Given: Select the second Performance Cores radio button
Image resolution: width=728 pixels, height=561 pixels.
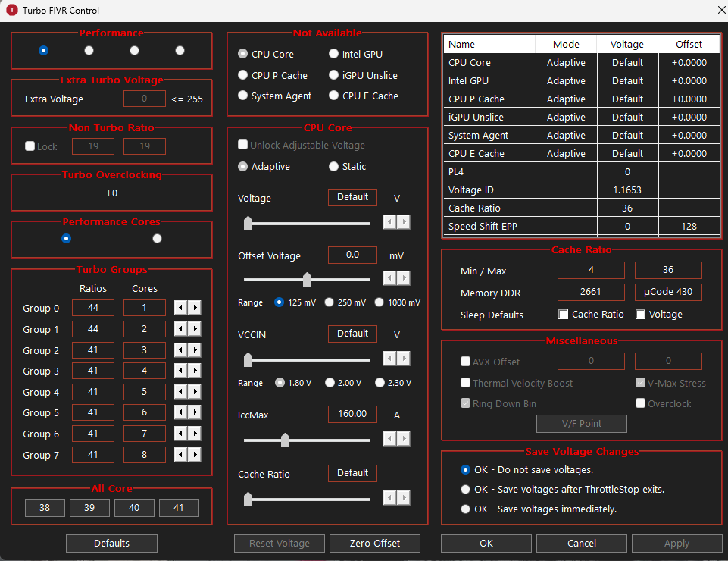Looking at the screenshot, I should [x=157, y=239].
